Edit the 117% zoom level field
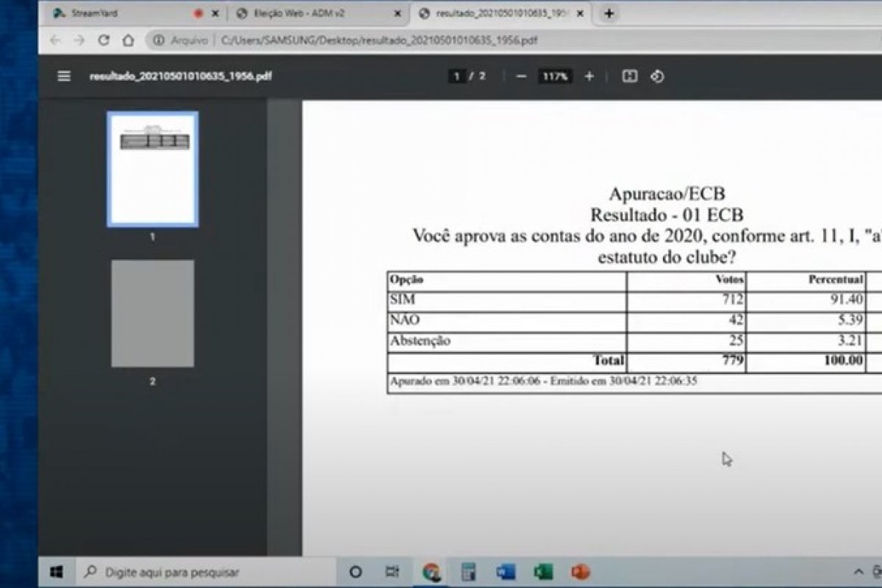The image size is (882, 588). tap(555, 76)
